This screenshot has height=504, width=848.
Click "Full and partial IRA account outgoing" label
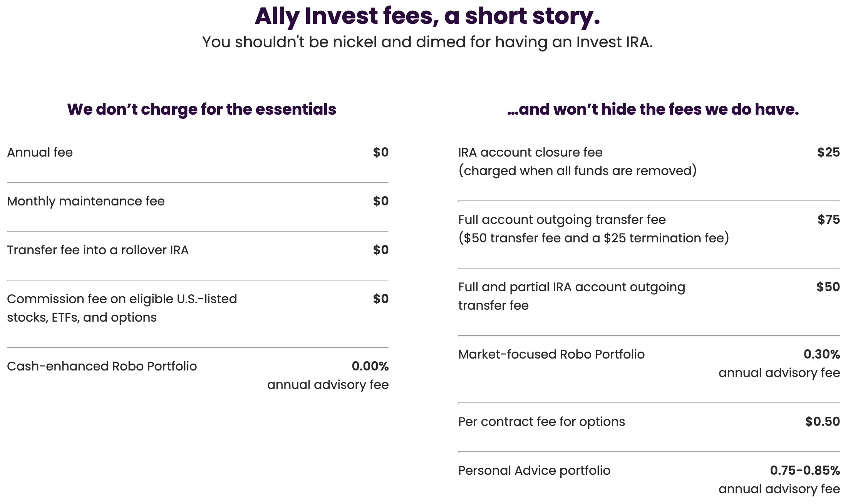pyautogui.click(x=571, y=287)
